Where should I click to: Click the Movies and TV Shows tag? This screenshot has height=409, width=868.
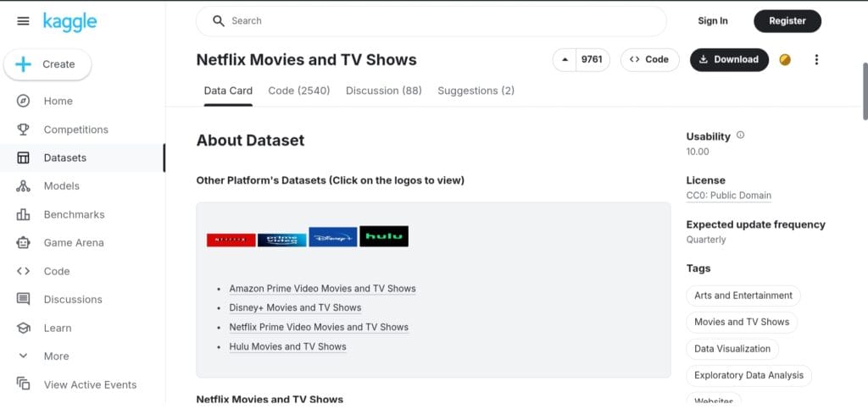[x=742, y=323]
